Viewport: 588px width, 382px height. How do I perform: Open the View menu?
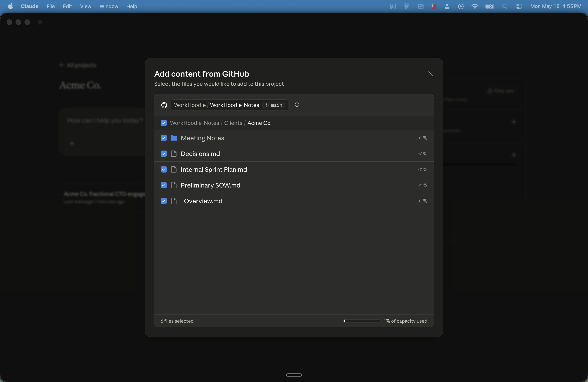(x=86, y=6)
